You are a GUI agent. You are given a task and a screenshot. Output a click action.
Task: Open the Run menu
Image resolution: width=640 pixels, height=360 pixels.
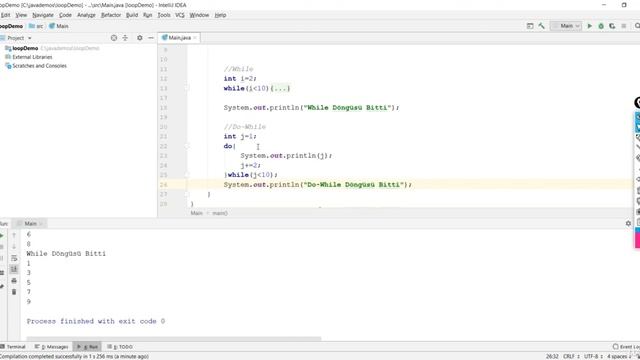(147, 15)
